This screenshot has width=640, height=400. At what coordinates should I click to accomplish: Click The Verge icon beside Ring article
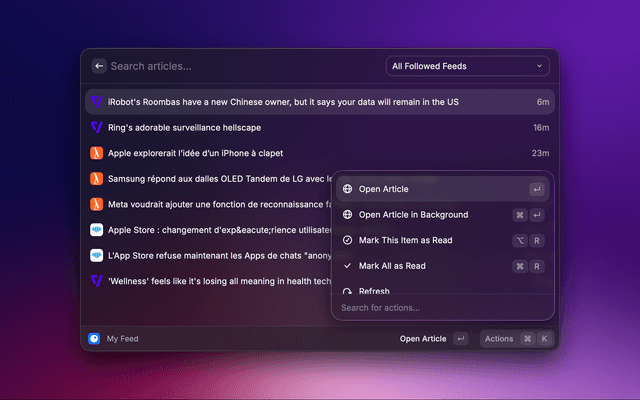[x=96, y=128]
